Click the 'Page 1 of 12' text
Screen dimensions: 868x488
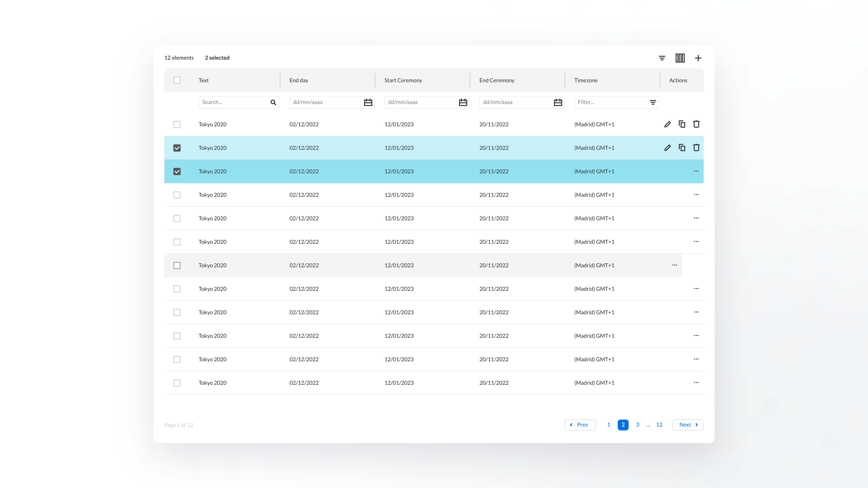[179, 425]
